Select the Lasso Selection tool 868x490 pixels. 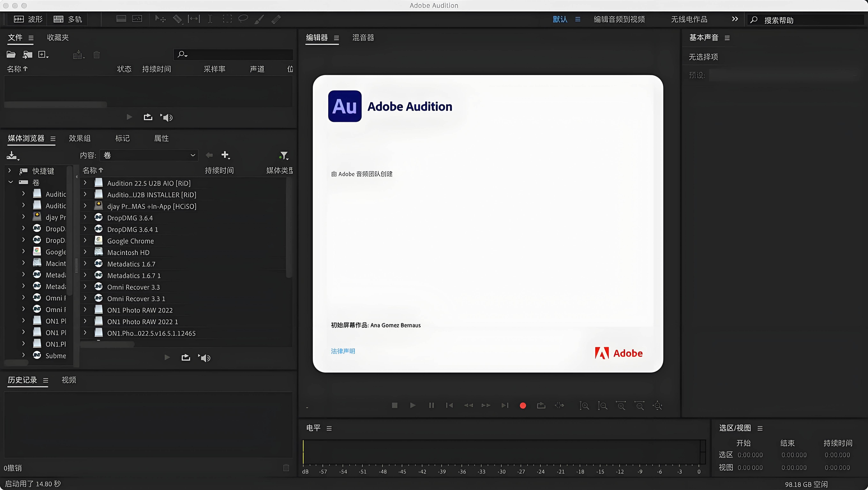coord(243,19)
